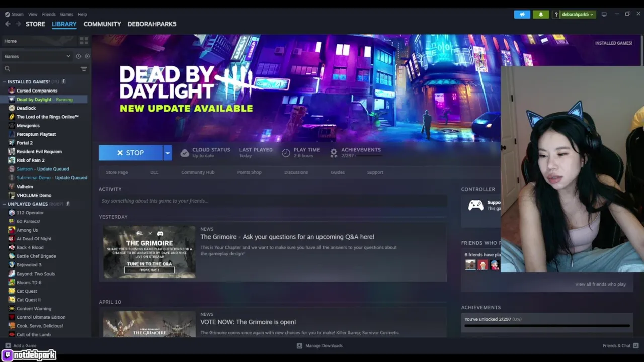Select the Risk of Rain 2 icon
This screenshot has width=644, height=362.
[12, 160]
